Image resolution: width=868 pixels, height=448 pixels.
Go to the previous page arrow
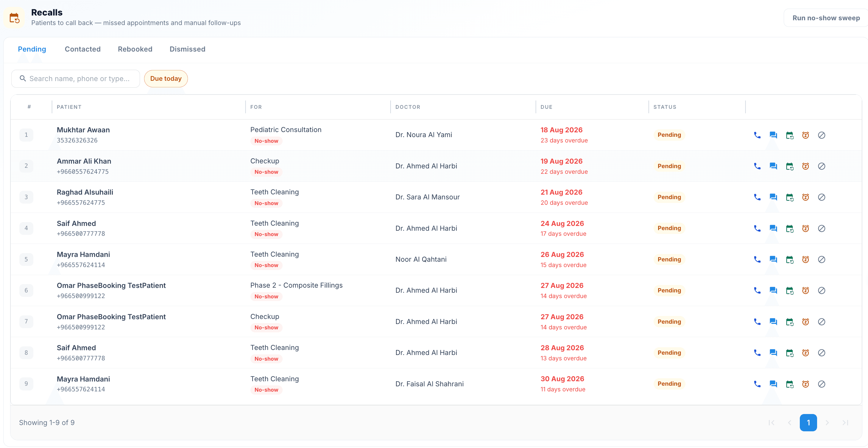coord(789,422)
